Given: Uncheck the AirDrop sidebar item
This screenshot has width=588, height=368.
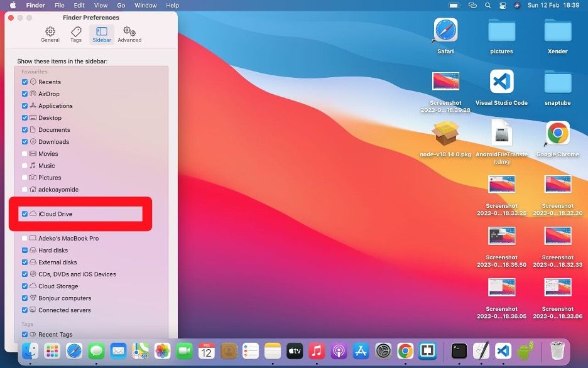Looking at the screenshot, I should 24,94.
